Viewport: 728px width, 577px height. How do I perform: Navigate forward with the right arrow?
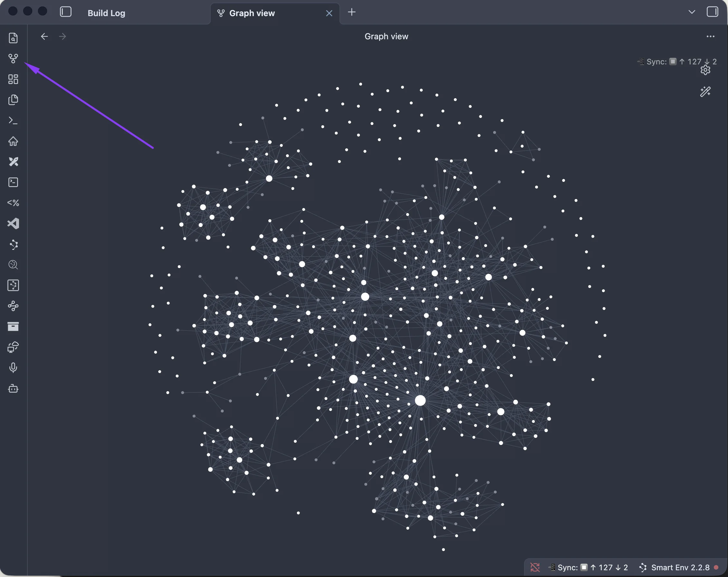(x=62, y=36)
